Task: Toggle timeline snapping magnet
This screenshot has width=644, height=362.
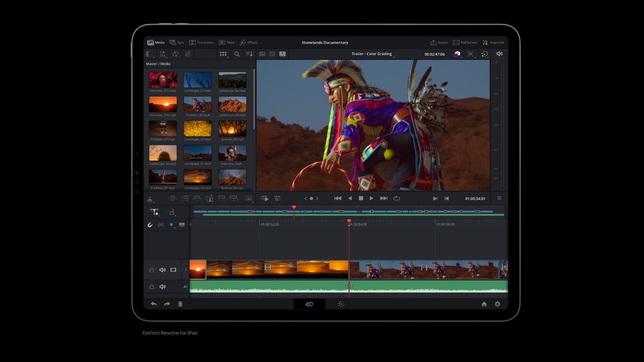Action: pos(150,225)
